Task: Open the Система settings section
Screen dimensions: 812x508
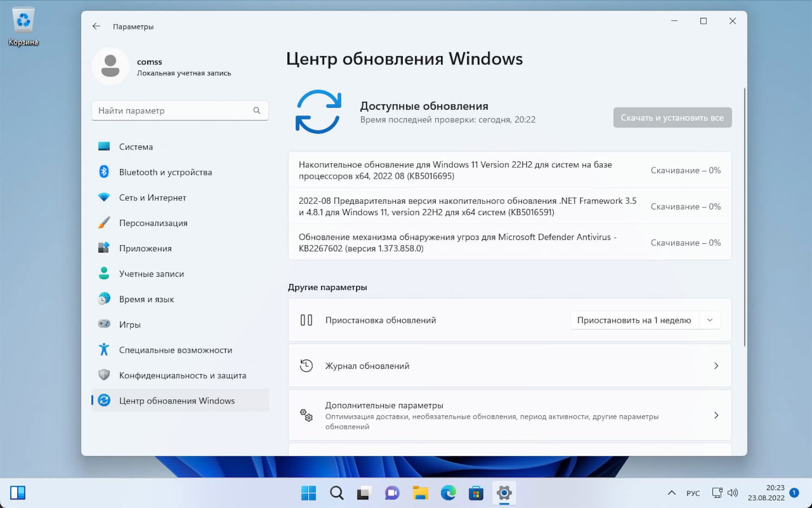Action: [x=180, y=147]
